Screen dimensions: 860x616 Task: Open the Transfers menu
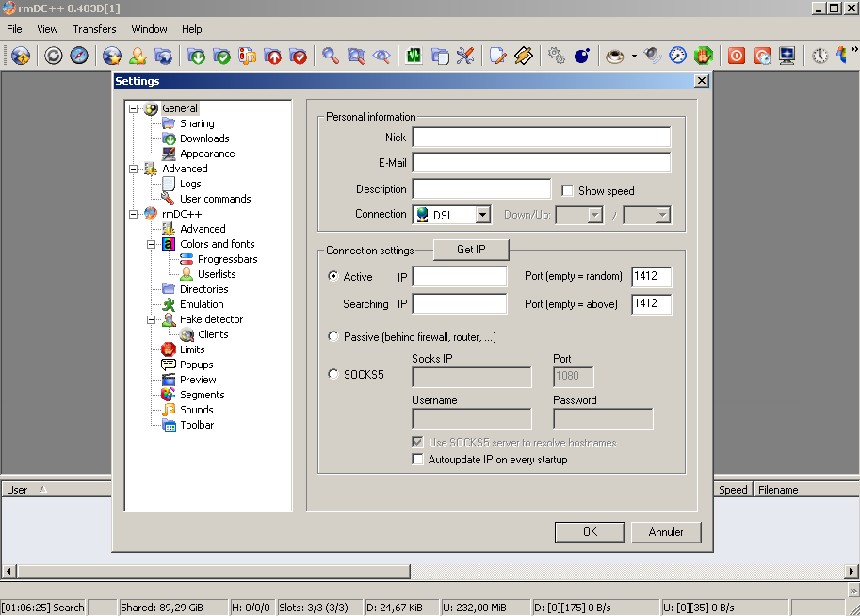click(x=94, y=29)
